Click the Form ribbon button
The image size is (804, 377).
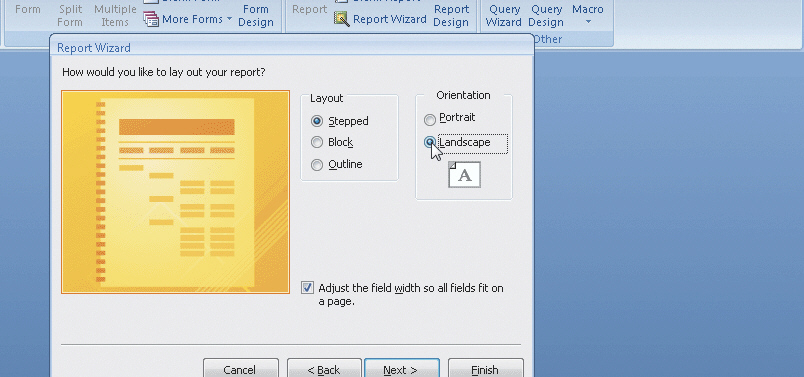click(28, 9)
